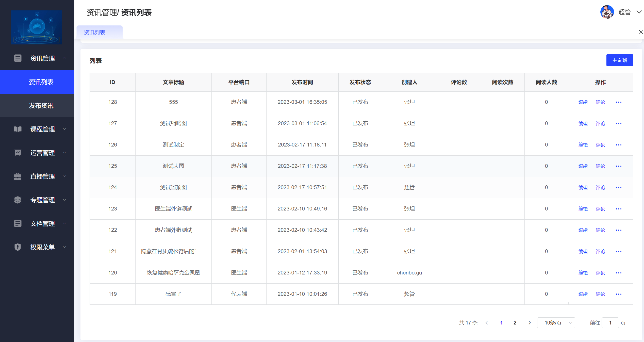Click the 文章标题 column header
Viewport: 644px width, 342px height.
click(x=173, y=82)
